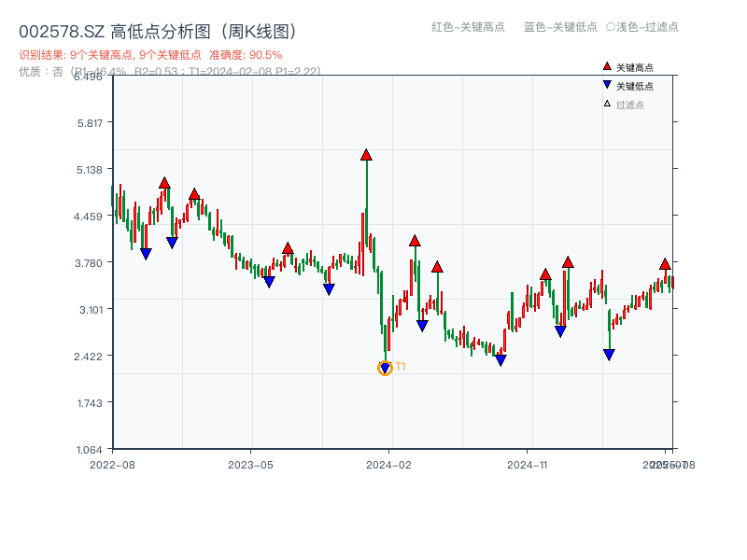Click the 红色-关键高点 header label

click(468, 27)
